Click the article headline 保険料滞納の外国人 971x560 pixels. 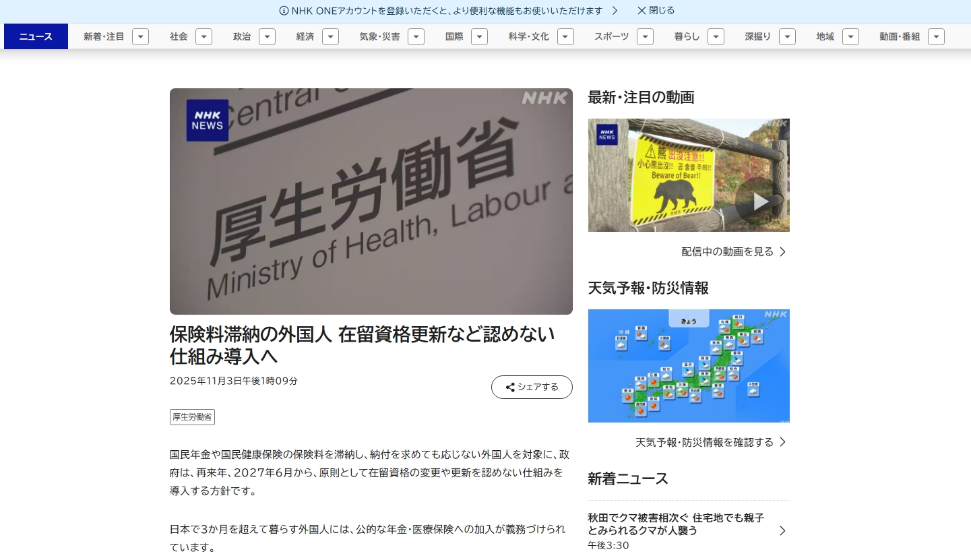point(363,345)
